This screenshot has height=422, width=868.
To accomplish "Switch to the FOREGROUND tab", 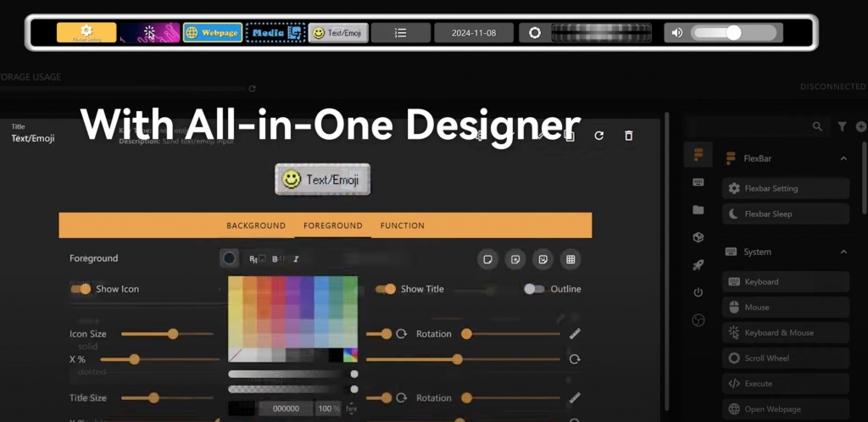I will pyautogui.click(x=332, y=225).
